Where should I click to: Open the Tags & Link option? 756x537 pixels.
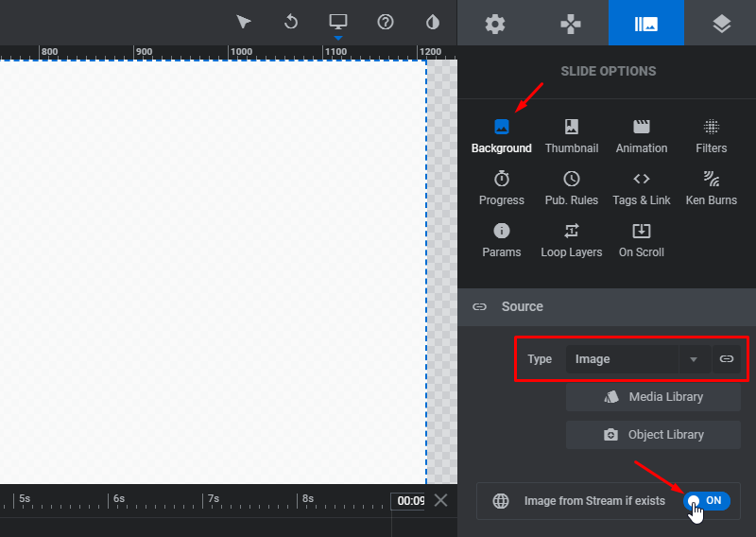point(642,189)
